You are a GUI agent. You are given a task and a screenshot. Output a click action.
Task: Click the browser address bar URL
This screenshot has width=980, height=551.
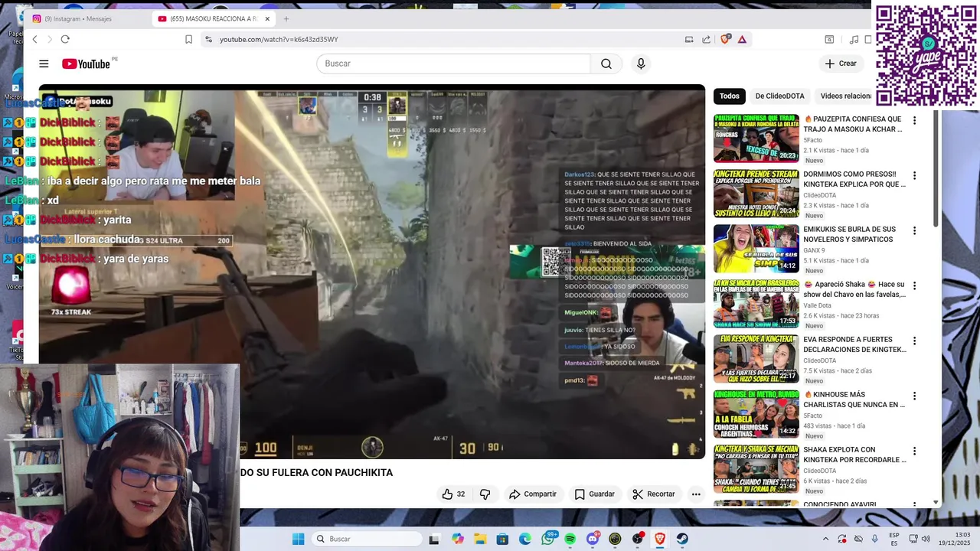point(279,39)
